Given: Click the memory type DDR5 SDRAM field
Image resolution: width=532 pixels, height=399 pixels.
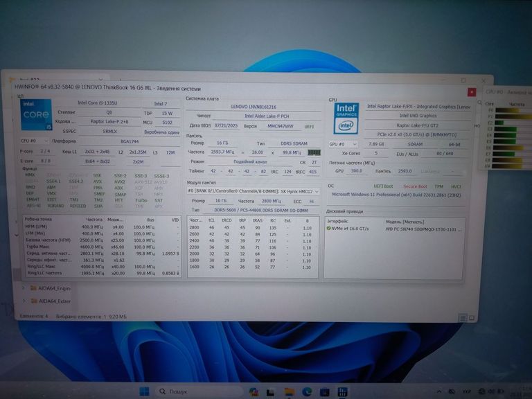Looking at the screenshot, I should click(x=294, y=143).
